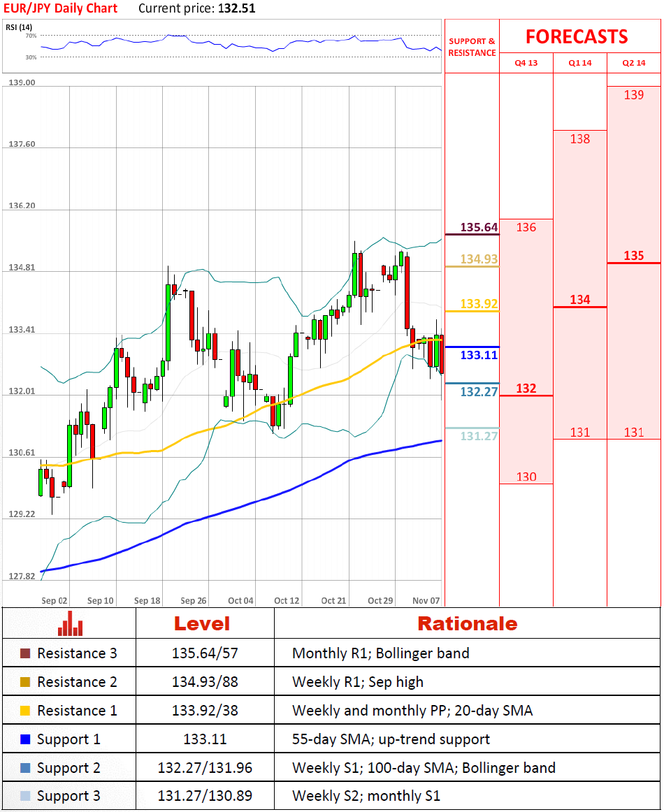
Task: Select the Q4 13 forecast column header
Action: pos(526,63)
